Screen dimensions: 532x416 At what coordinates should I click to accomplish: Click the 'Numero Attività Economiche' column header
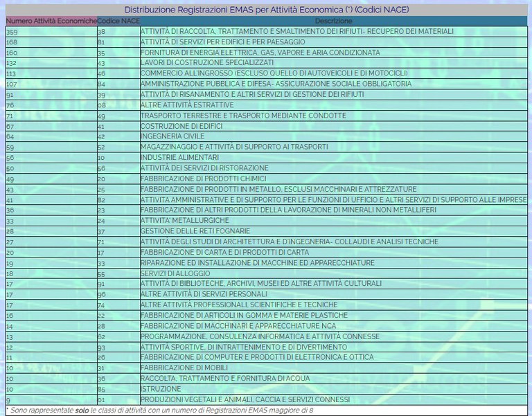51,21
